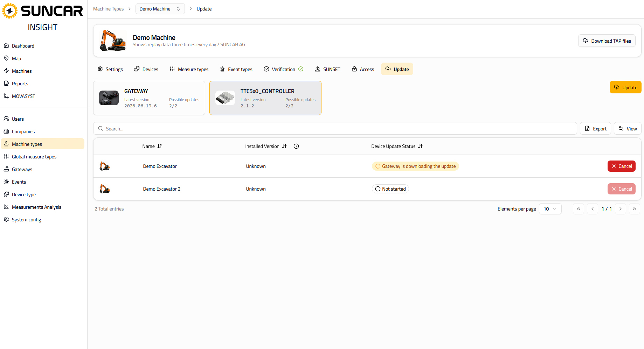Screen dimensions: 644x349
Task: Switch to the Devices tab
Action: tap(146, 69)
